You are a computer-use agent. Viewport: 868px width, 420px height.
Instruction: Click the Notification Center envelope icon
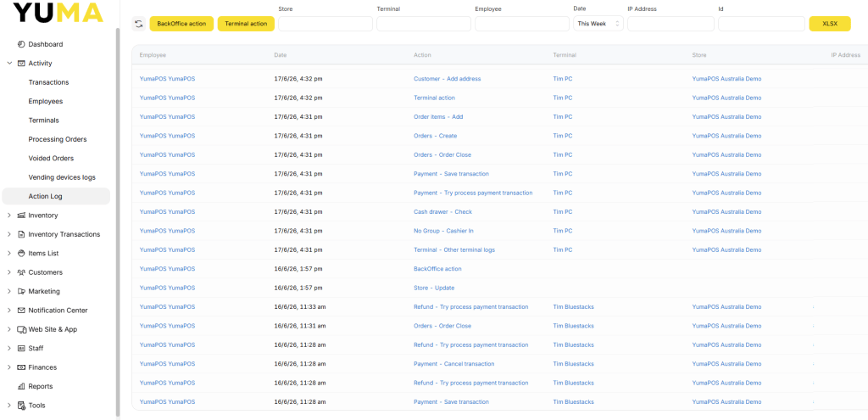point(21,311)
